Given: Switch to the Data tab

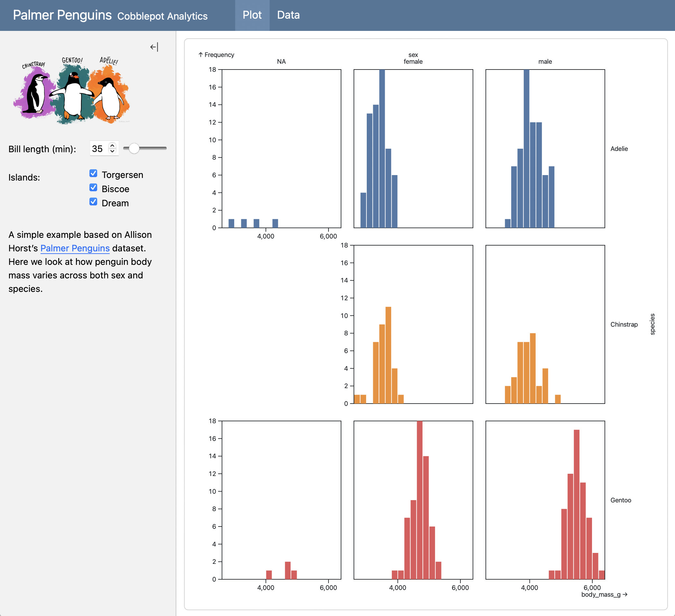Looking at the screenshot, I should [288, 15].
